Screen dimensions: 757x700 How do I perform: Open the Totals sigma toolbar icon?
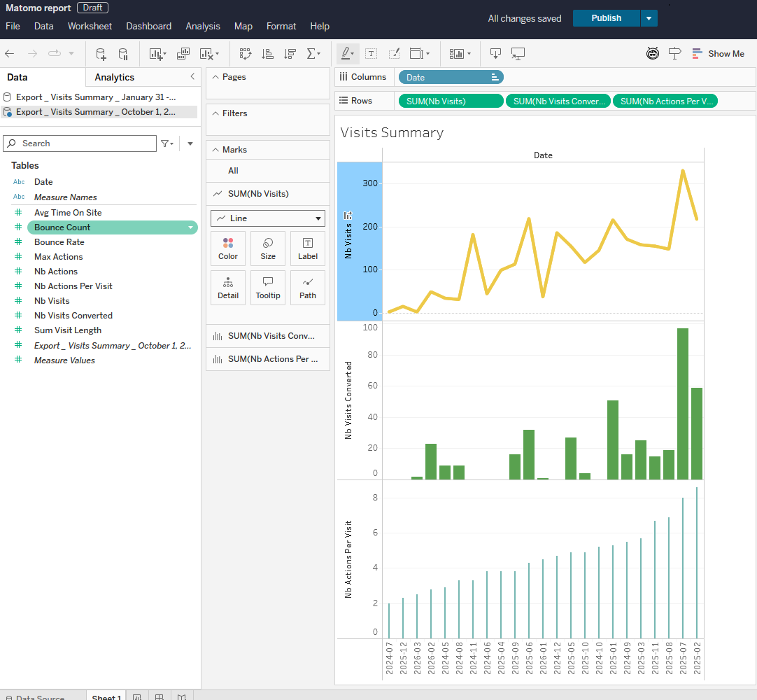(312, 53)
